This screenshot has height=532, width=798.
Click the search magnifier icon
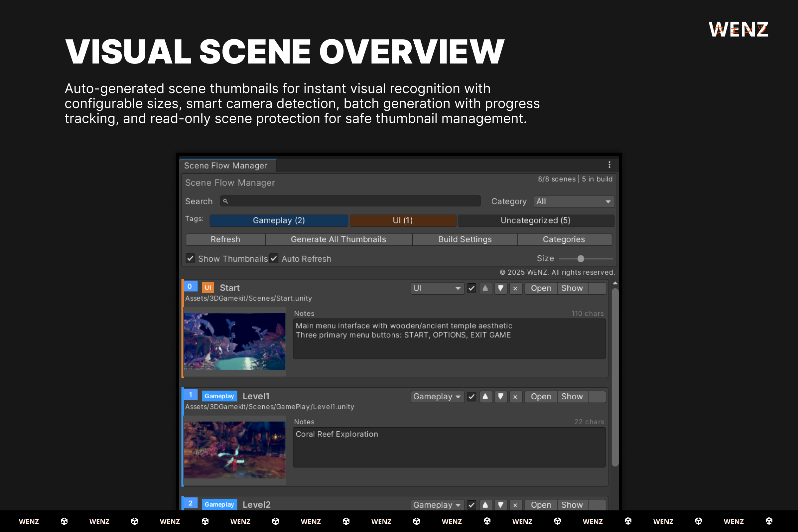click(x=225, y=201)
